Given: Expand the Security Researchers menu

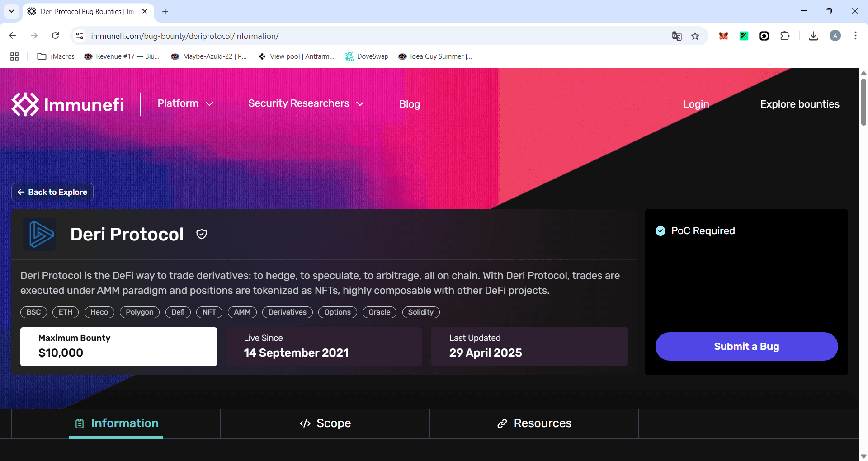Looking at the screenshot, I should (x=306, y=103).
